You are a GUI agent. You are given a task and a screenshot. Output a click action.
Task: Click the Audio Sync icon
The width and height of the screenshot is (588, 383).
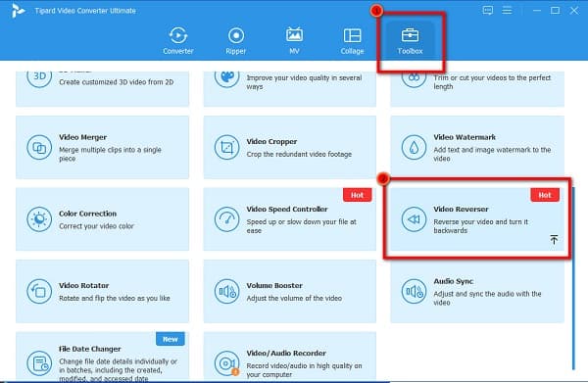414,292
